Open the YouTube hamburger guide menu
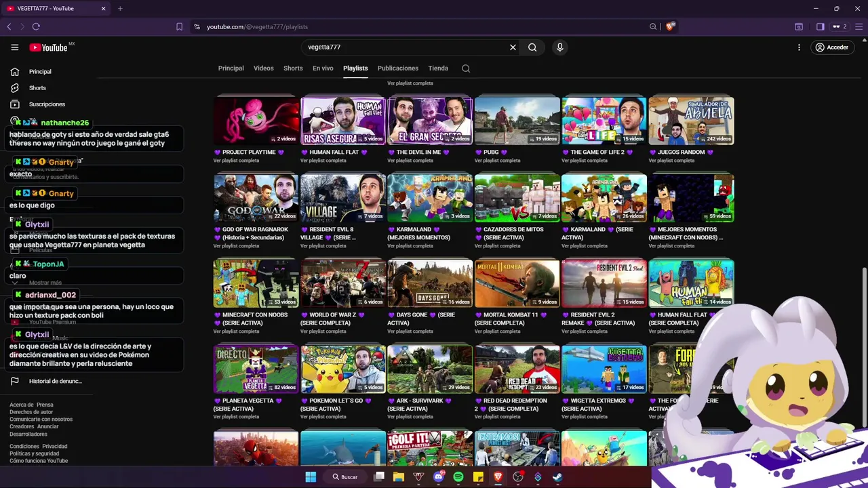The width and height of the screenshot is (868, 488). coord(14,47)
